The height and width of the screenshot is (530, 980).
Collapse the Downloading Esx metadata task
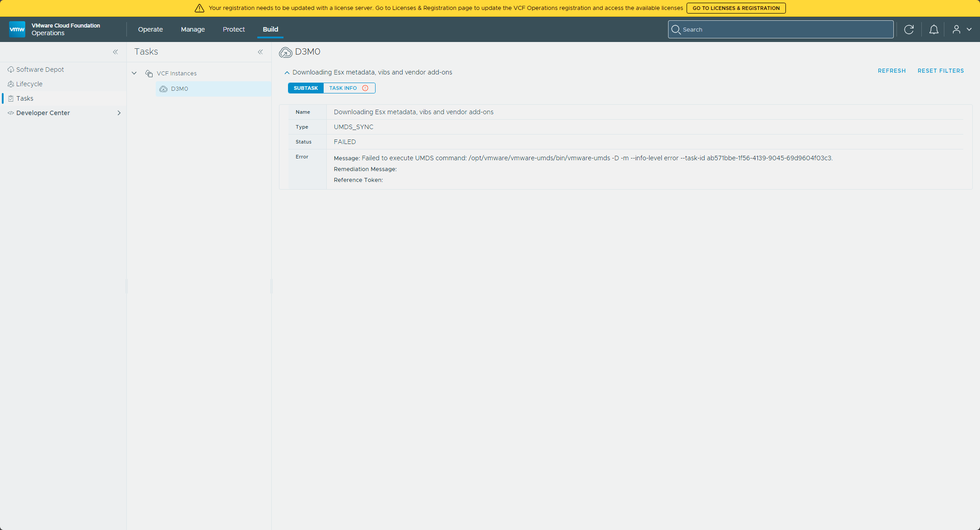[x=287, y=72]
